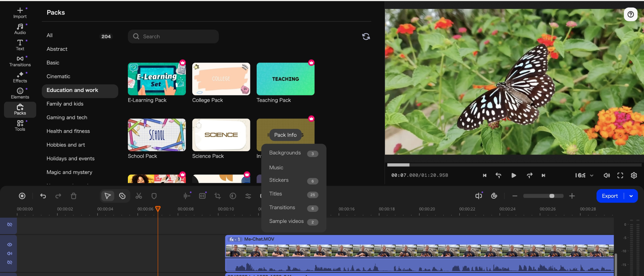Toggle link on the top empty track
Image resolution: width=644 pixels, height=276 pixels.
coord(10,225)
